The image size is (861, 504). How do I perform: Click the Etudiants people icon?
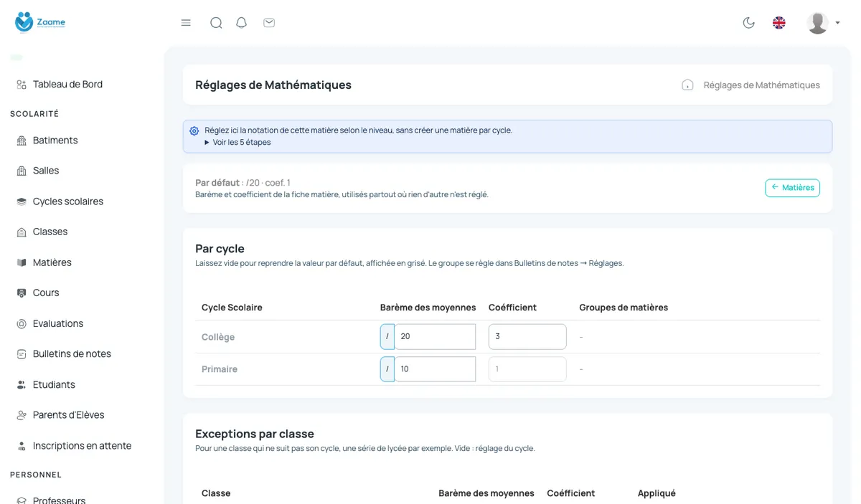(22, 385)
